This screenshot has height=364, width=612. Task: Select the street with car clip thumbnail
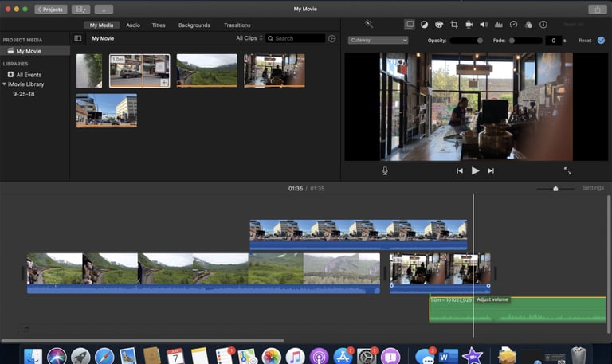(139, 71)
